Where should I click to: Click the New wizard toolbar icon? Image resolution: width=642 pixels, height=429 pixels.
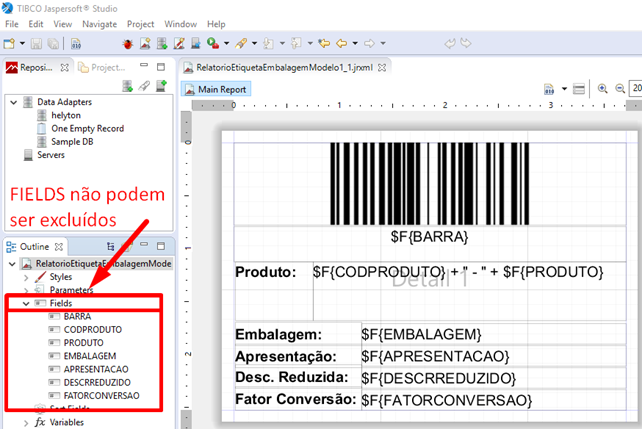9,43
